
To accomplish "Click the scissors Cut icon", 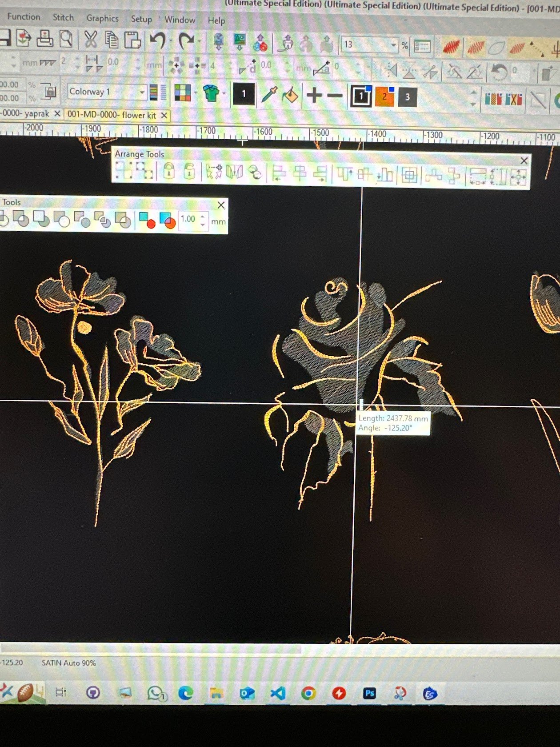I will [90, 40].
